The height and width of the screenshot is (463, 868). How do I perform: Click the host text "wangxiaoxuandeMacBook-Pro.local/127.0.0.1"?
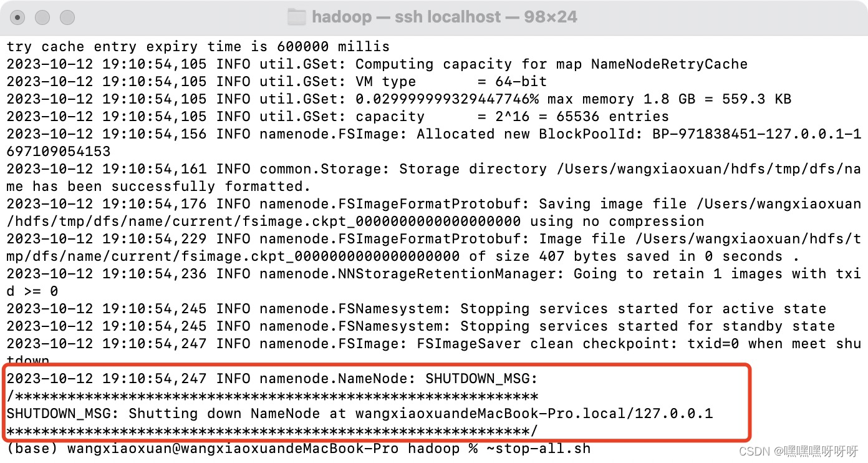[x=534, y=414]
